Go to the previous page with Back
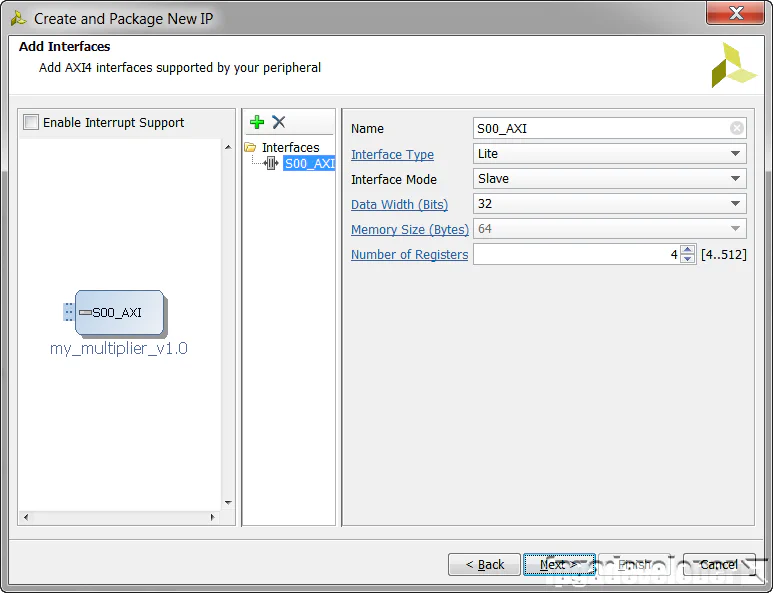This screenshot has height=593, width=773. point(484,564)
